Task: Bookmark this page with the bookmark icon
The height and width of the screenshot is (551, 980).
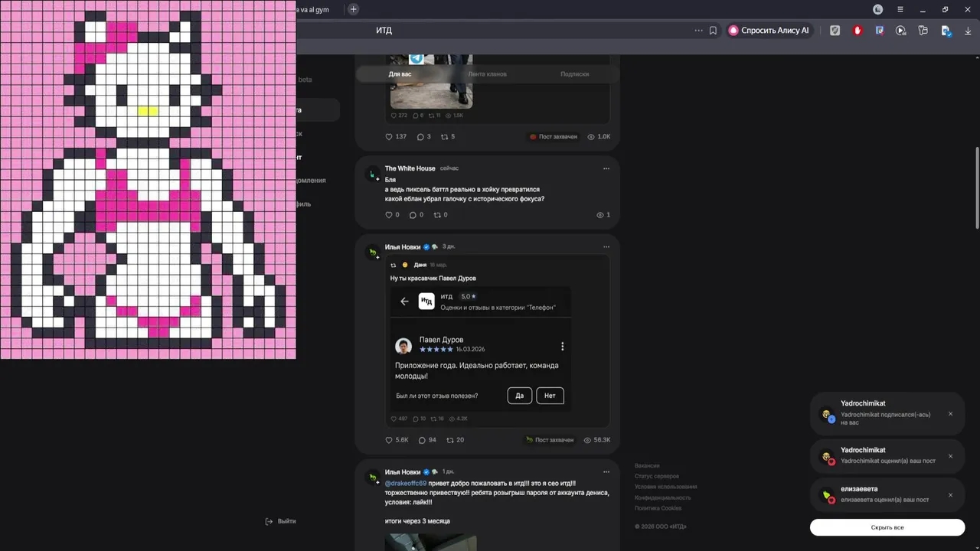Action: pos(713,31)
